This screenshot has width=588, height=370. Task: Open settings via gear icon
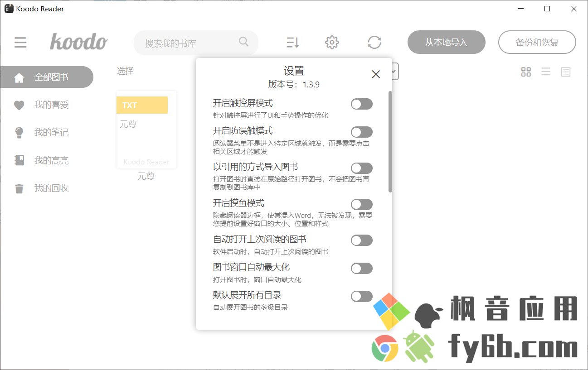(x=332, y=43)
